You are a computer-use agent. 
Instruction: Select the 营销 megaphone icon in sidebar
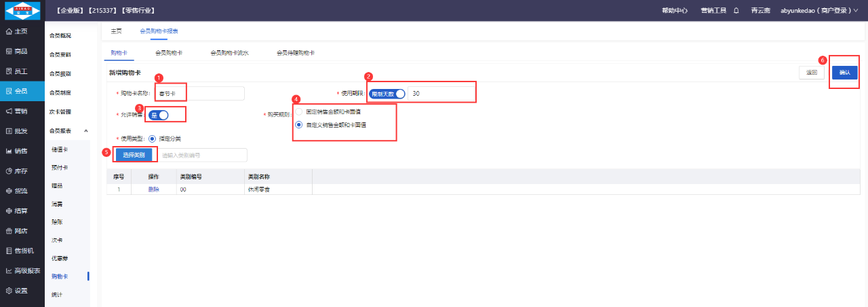tap(8, 111)
